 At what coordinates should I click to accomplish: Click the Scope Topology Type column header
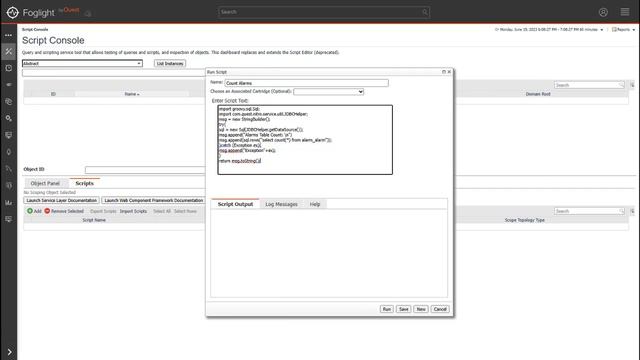(x=524, y=220)
